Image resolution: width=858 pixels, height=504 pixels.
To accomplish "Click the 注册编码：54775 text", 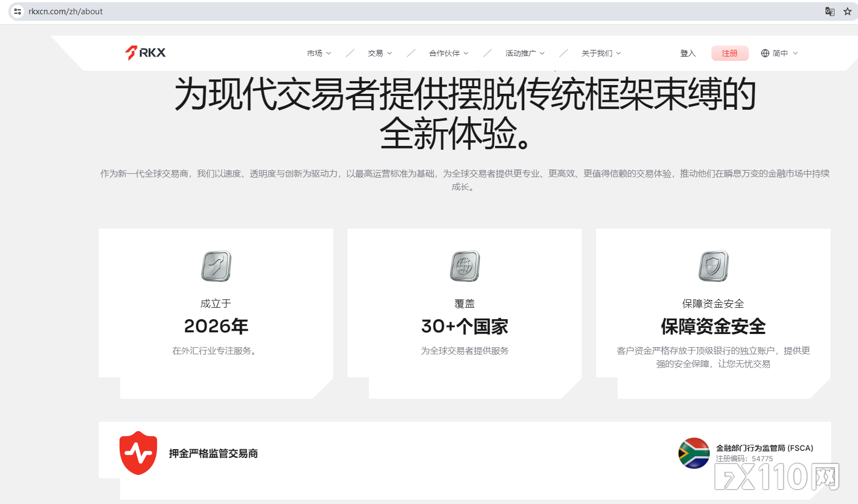I will [744, 458].
